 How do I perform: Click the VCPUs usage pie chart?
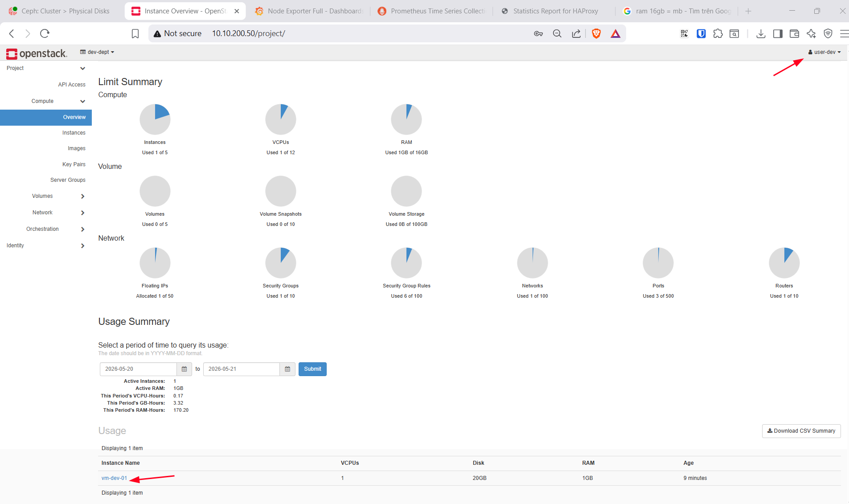(281, 119)
